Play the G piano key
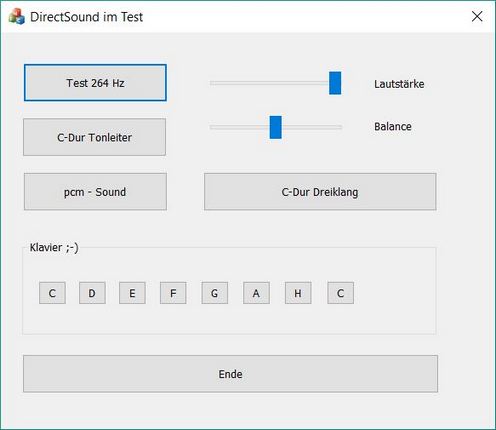The image size is (496, 430). click(x=215, y=293)
